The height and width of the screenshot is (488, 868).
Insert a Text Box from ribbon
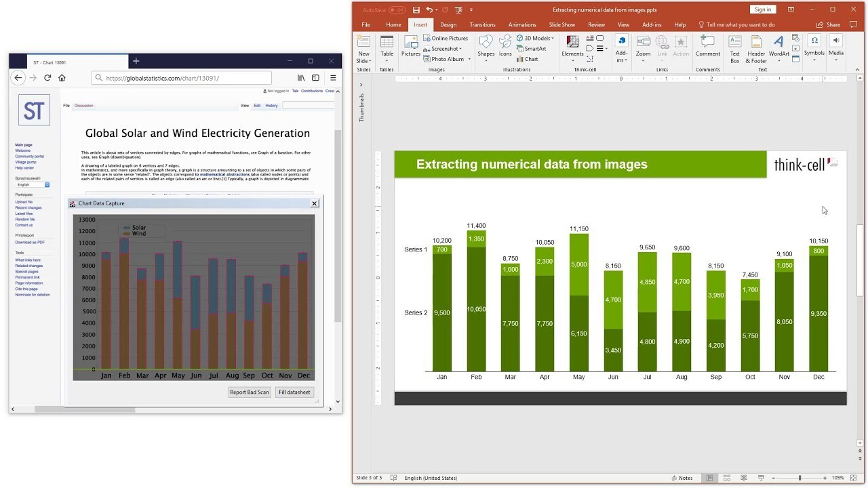coord(734,49)
